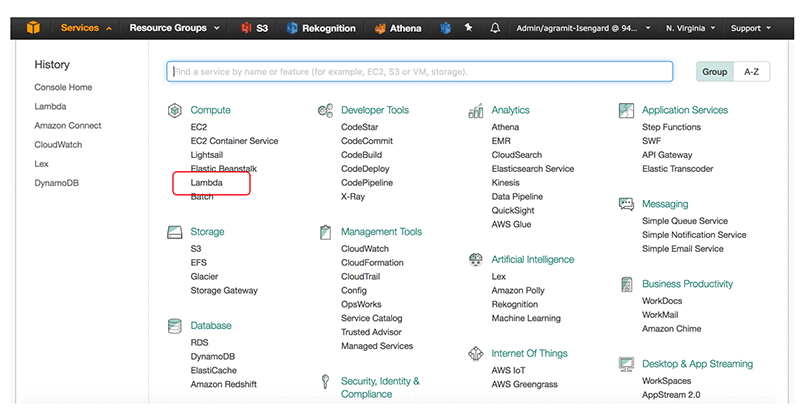Open AWS Glue service
This screenshot has width=800, height=413.
(511, 225)
